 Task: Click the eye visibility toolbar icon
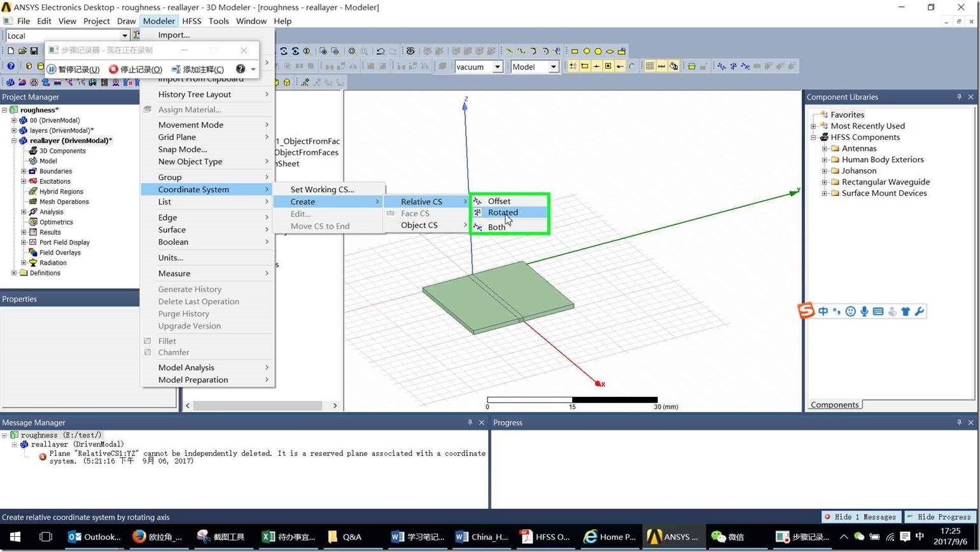410,51
